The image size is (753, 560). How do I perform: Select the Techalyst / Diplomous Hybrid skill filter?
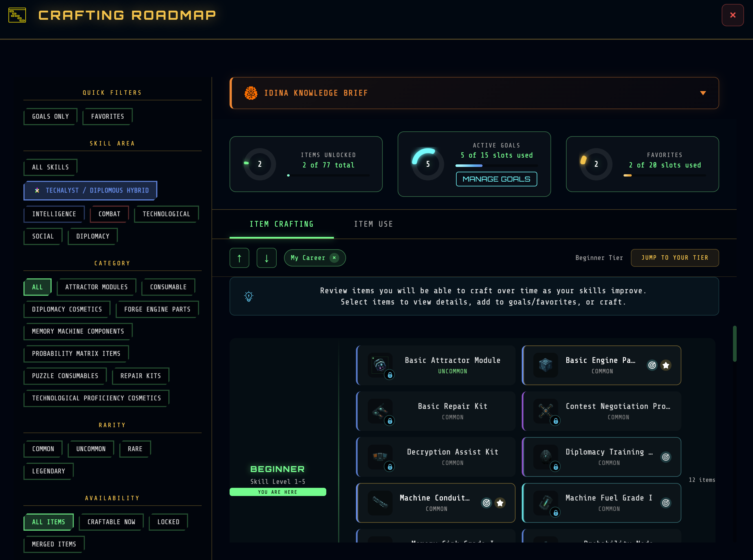(91, 191)
